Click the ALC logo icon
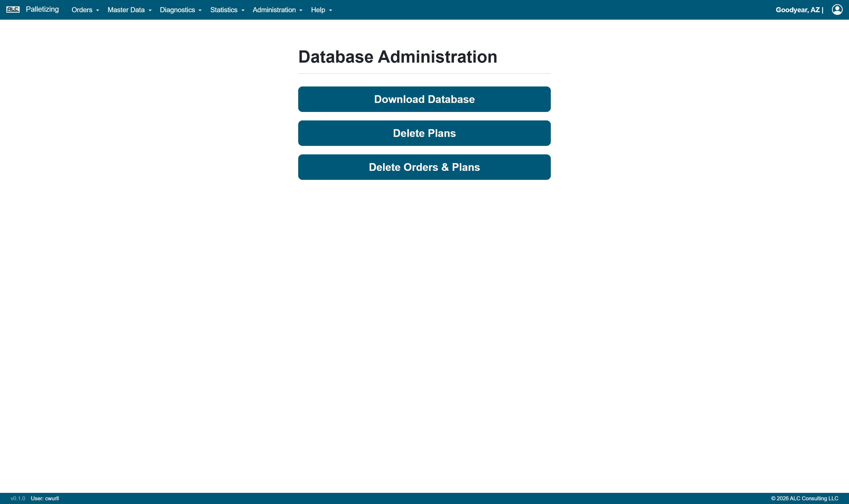 coord(13,10)
